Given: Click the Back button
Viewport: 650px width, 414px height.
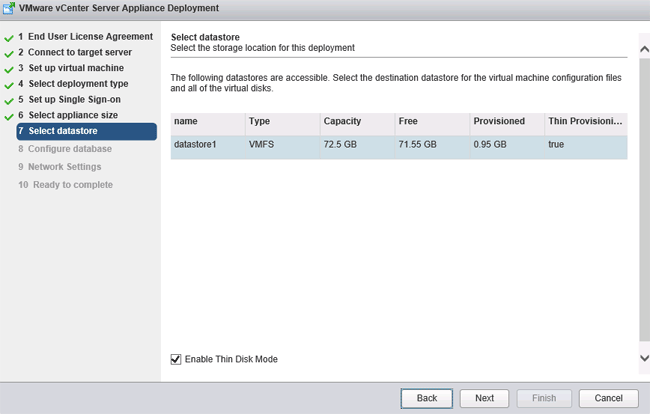Looking at the screenshot, I should click(427, 398).
